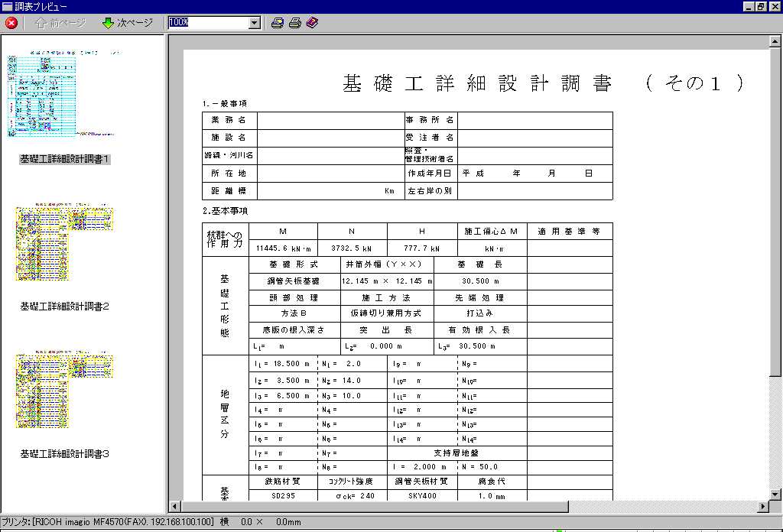The height and width of the screenshot is (532, 783).
Task: Select thumbnail of 基礎工詳細設計調書1
Action: [63, 92]
